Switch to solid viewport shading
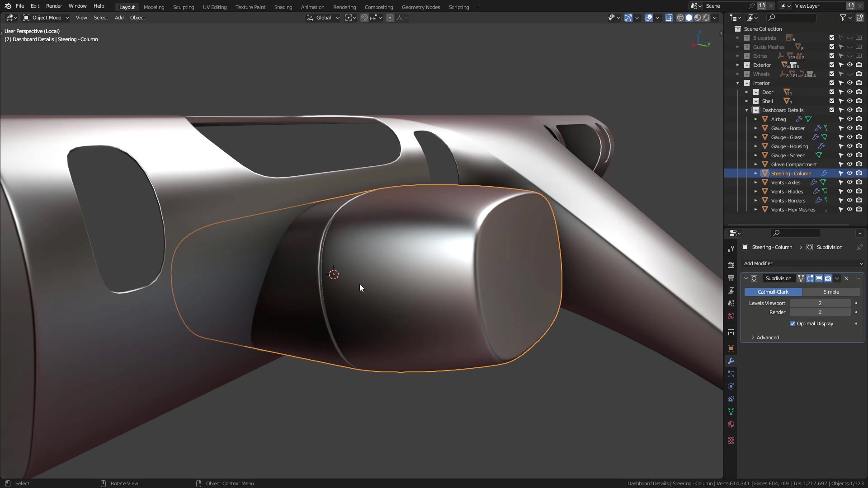Screen dimensions: 868x488 click(689, 18)
